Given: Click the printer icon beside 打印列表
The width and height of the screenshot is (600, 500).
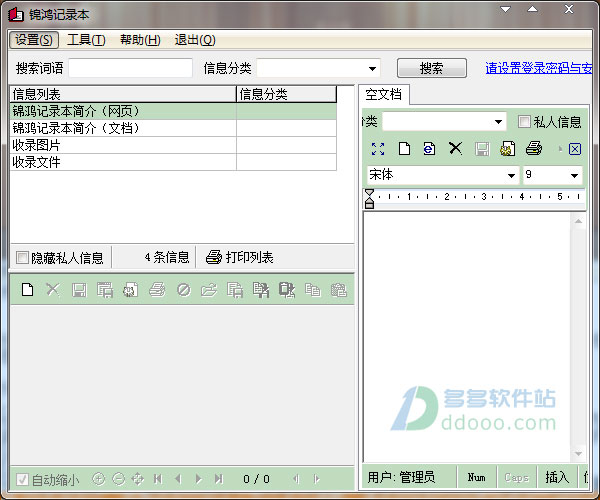Looking at the screenshot, I should (214, 257).
